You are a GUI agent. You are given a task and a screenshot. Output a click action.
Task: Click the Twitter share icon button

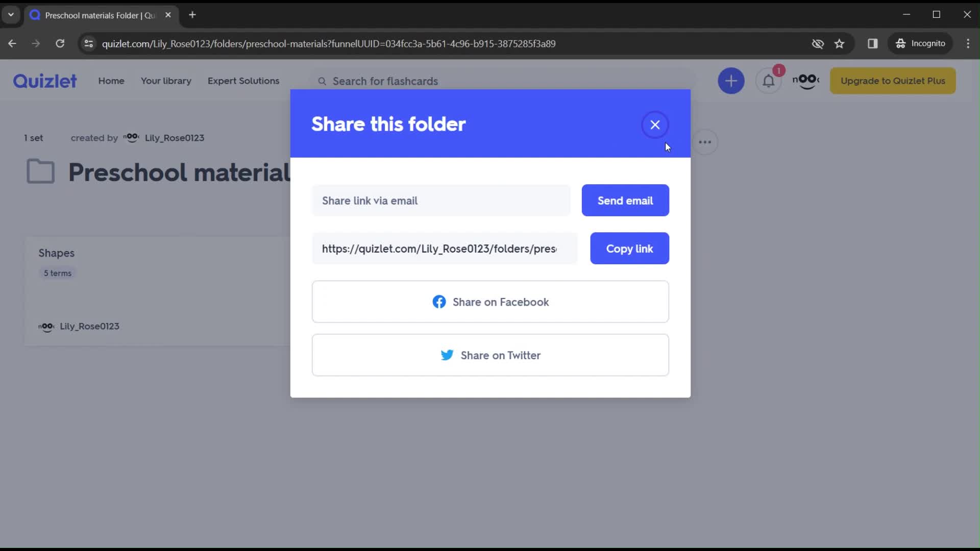[448, 355]
